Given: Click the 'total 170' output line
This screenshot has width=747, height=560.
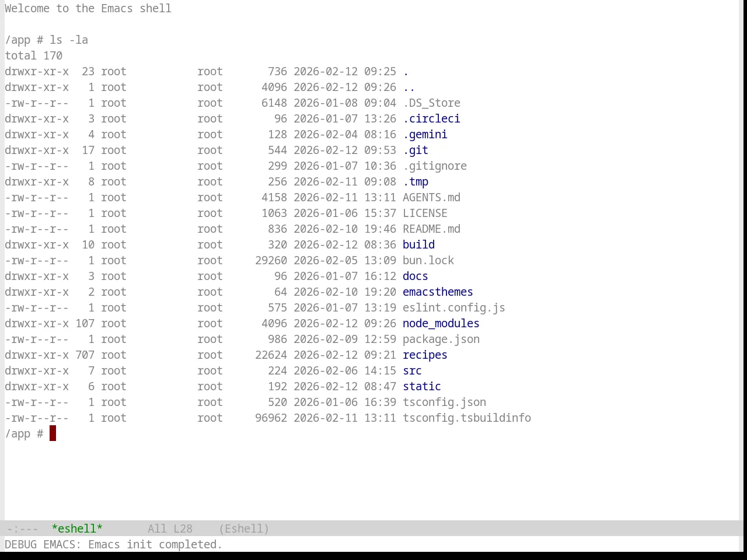Looking at the screenshot, I should click(33, 55).
